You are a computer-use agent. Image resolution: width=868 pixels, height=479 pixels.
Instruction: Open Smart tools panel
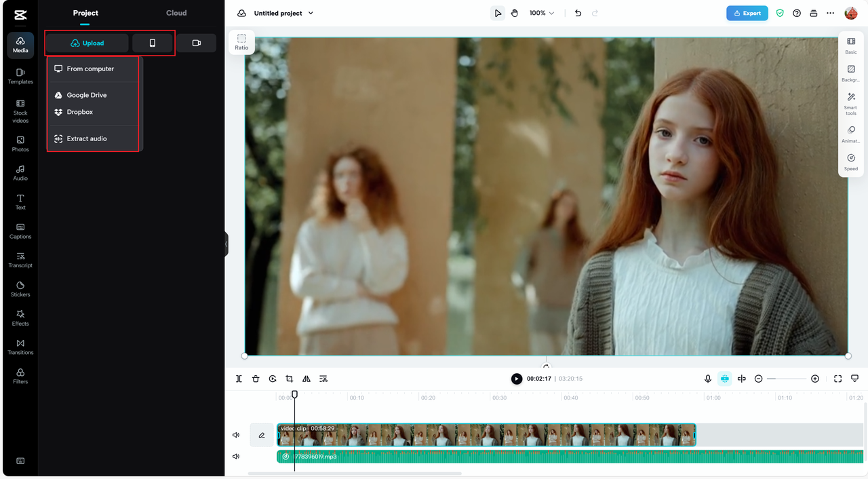[x=851, y=104]
